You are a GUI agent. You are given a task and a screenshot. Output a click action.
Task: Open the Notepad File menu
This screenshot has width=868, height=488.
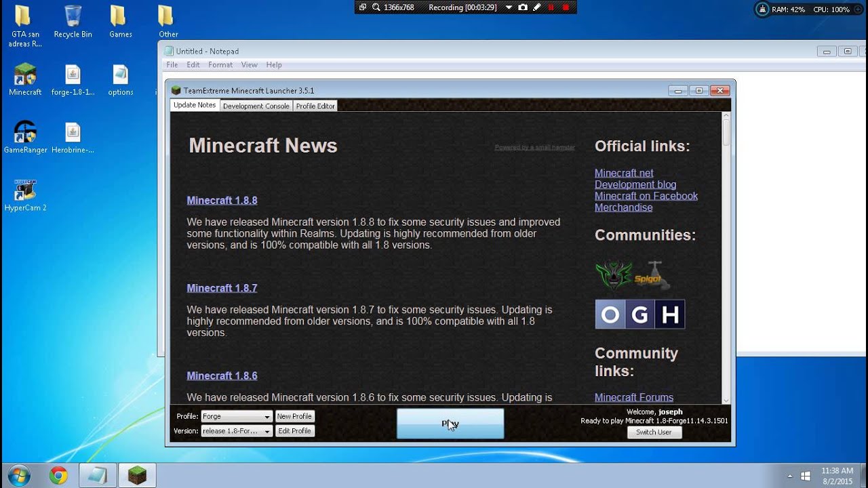click(172, 65)
